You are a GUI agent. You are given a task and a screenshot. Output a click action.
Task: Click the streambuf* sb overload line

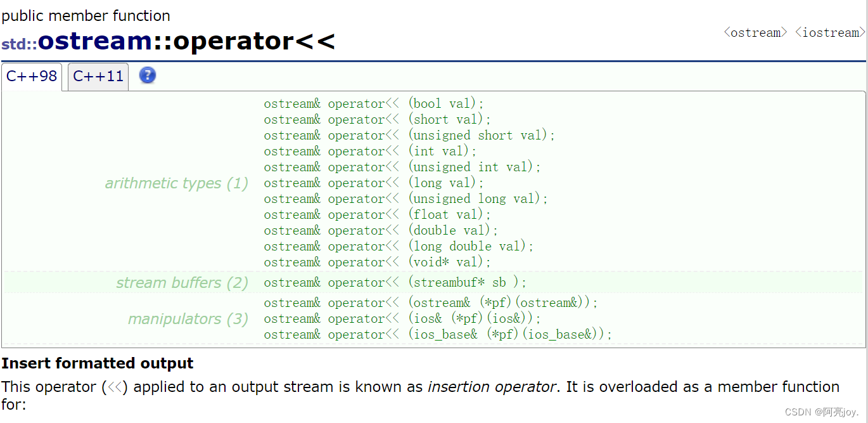click(x=395, y=283)
